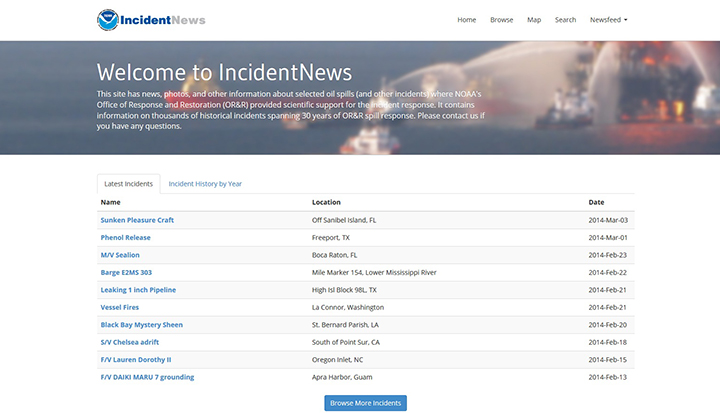Click the date 2014-Mar-01

(608, 238)
